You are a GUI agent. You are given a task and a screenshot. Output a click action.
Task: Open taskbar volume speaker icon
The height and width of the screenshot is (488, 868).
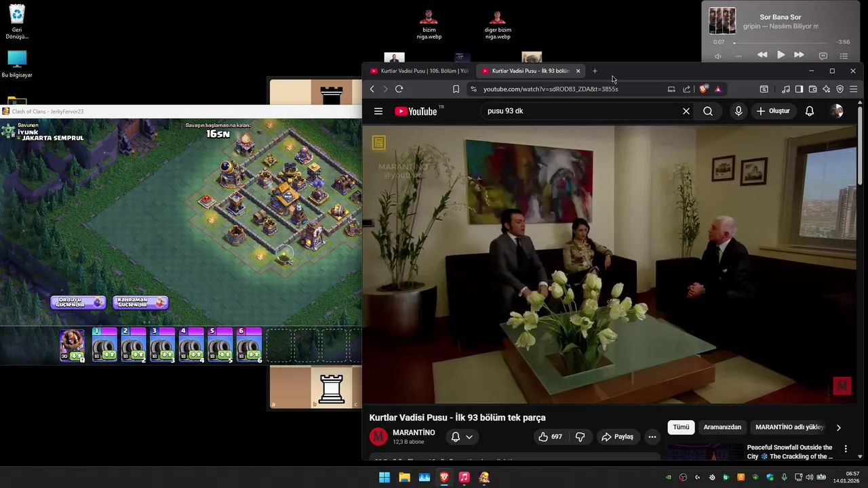click(x=809, y=477)
